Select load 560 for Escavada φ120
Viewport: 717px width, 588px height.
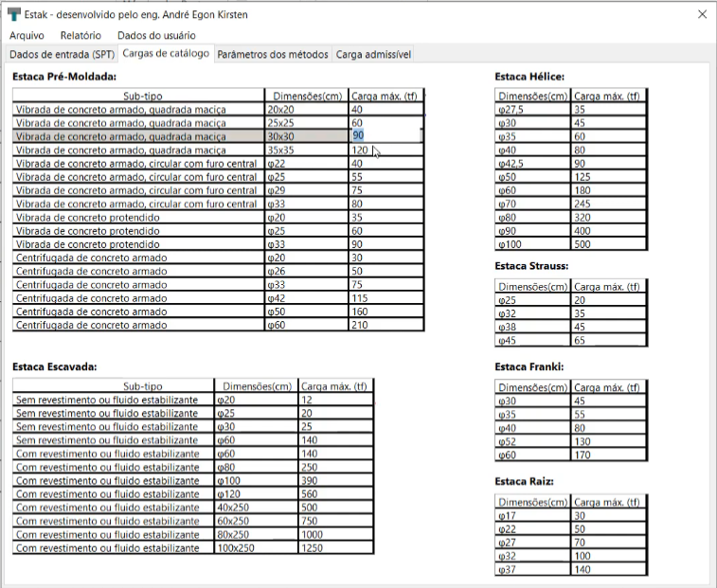[335, 494]
